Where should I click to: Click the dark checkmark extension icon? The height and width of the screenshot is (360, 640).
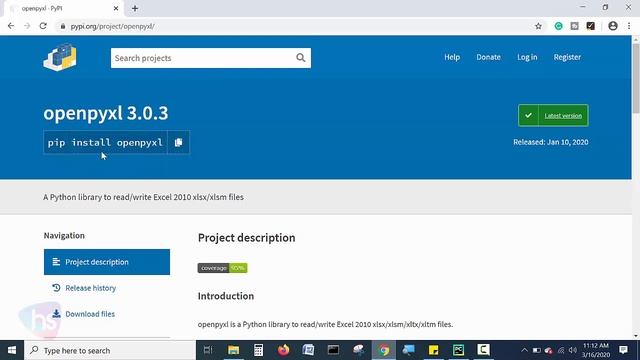click(x=590, y=26)
